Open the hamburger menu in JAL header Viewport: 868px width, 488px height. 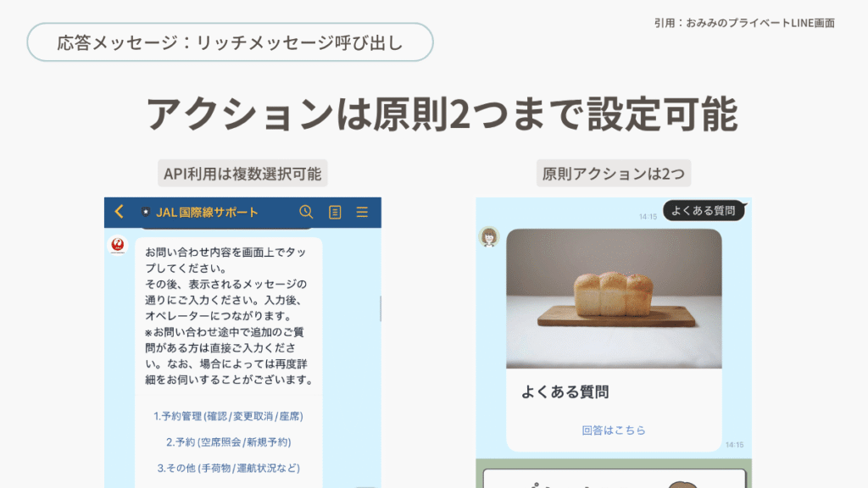[x=362, y=212]
